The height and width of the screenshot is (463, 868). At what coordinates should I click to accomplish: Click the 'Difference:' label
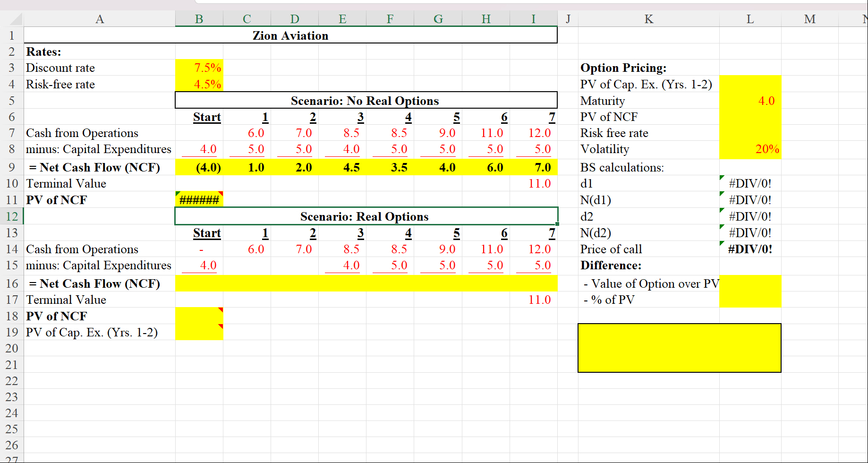click(611, 265)
